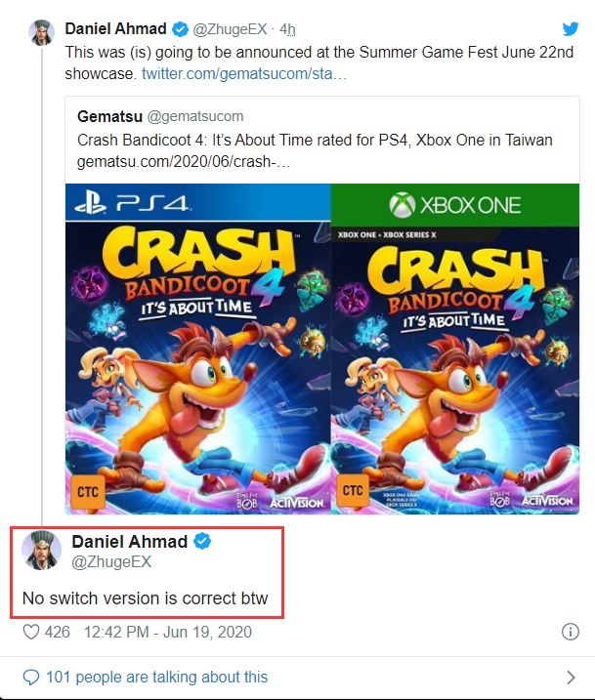The height and width of the screenshot is (700, 595).
Task: Click the 4h timestamp of the tweet
Action: [287, 29]
